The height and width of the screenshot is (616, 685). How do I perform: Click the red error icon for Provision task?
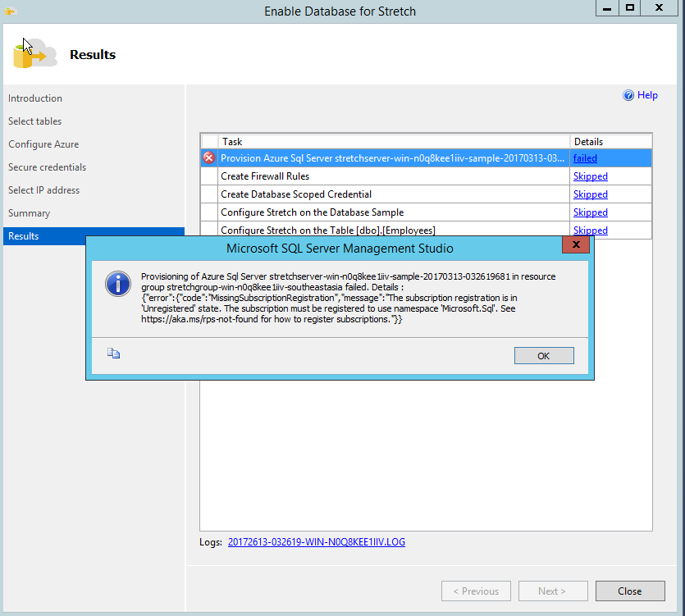tap(209, 157)
